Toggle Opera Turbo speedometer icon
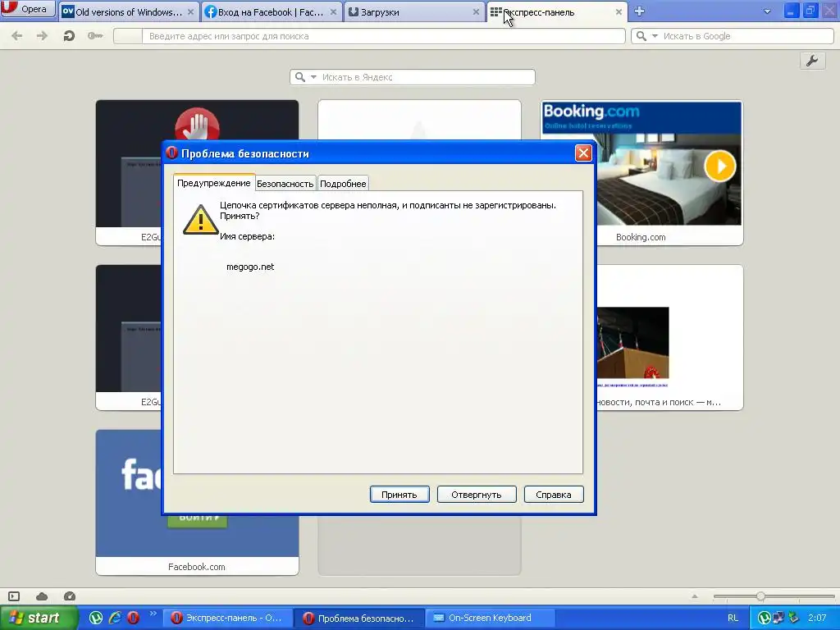Screen dimensions: 840x630 (70, 596)
